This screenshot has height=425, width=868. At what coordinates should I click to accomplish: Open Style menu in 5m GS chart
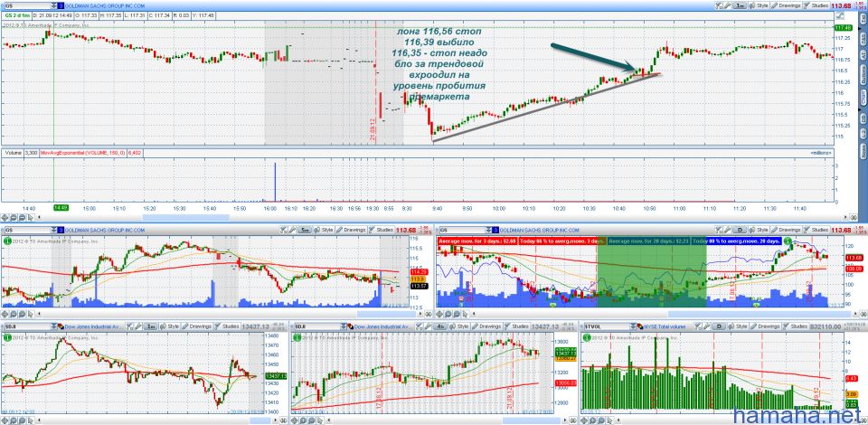(x=324, y=229)
